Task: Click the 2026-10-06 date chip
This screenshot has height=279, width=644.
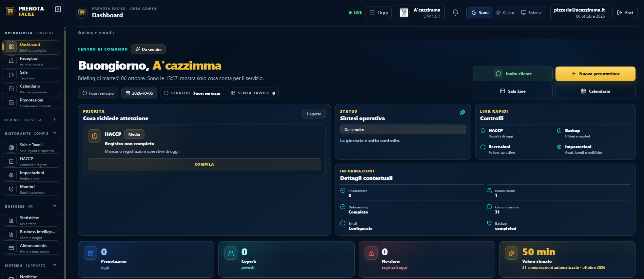Action: coord(139,93)
